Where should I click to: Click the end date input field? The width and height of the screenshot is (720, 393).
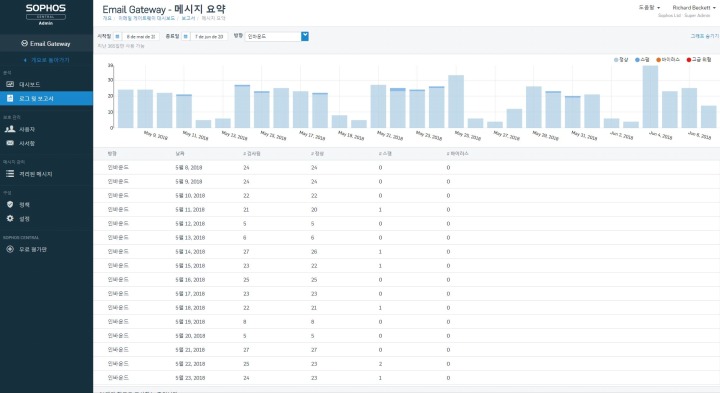point(209,36)
